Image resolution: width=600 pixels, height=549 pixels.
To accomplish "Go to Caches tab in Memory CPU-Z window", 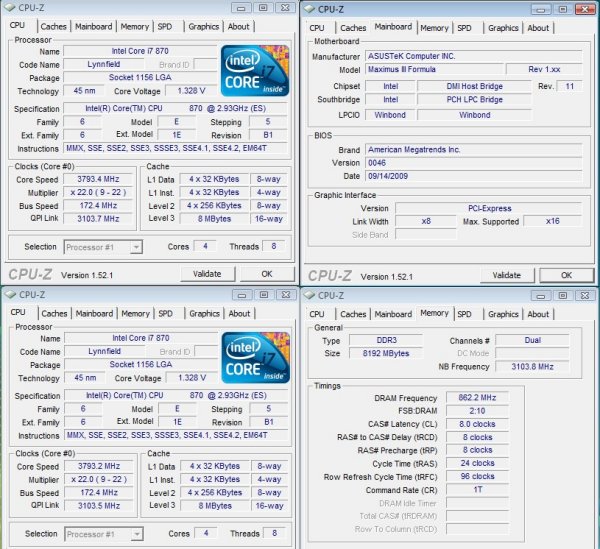I will (353, 314).
